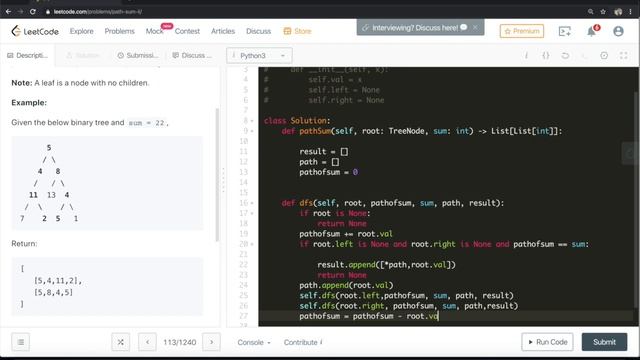Click the 'sum = 22' inline code

click(147, 123)
